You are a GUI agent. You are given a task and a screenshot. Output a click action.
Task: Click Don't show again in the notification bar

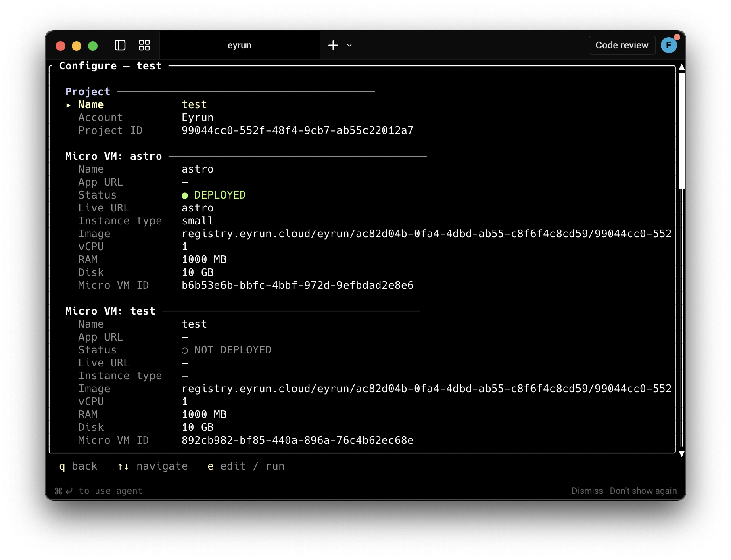click(x=643, y=491)
